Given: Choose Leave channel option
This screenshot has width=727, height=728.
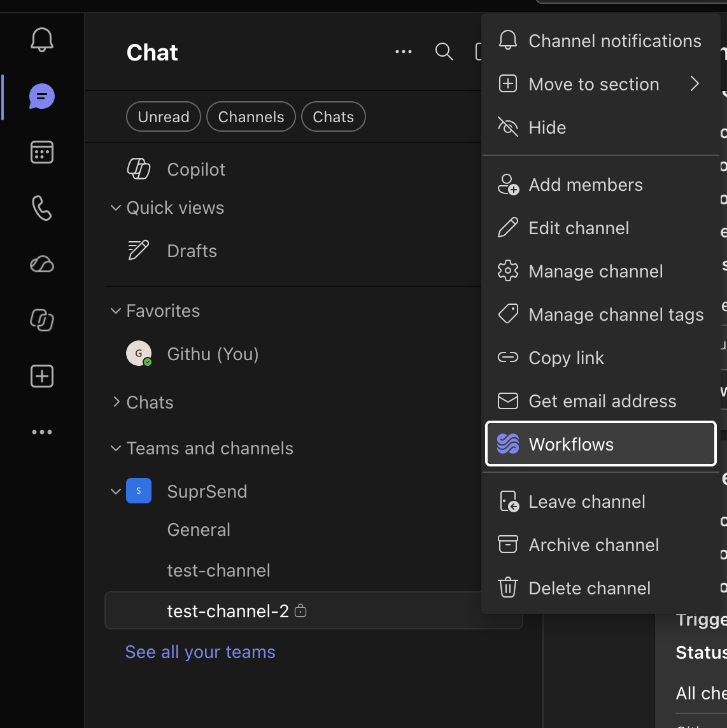Looking at the screenshot, I should (600, 501).
